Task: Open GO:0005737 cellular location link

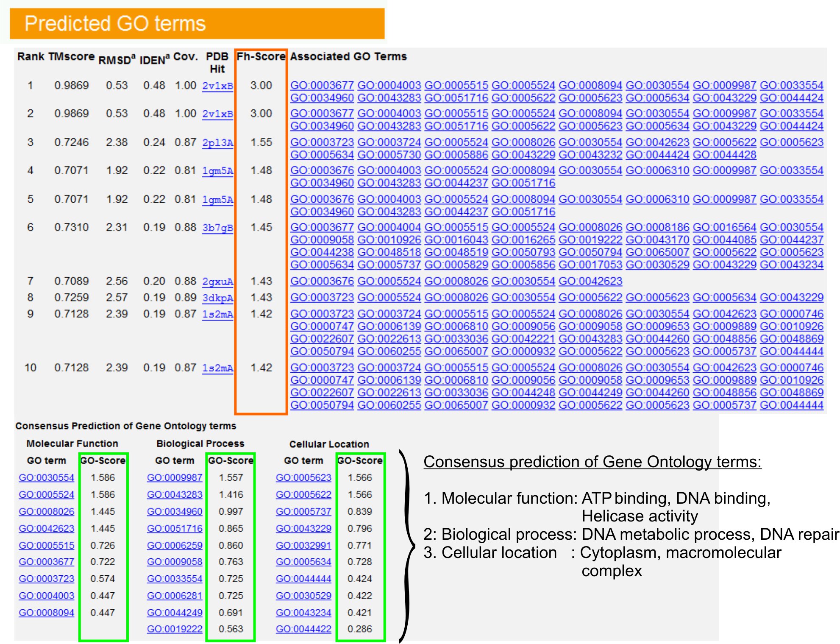Action: click(x=303, y=512)
